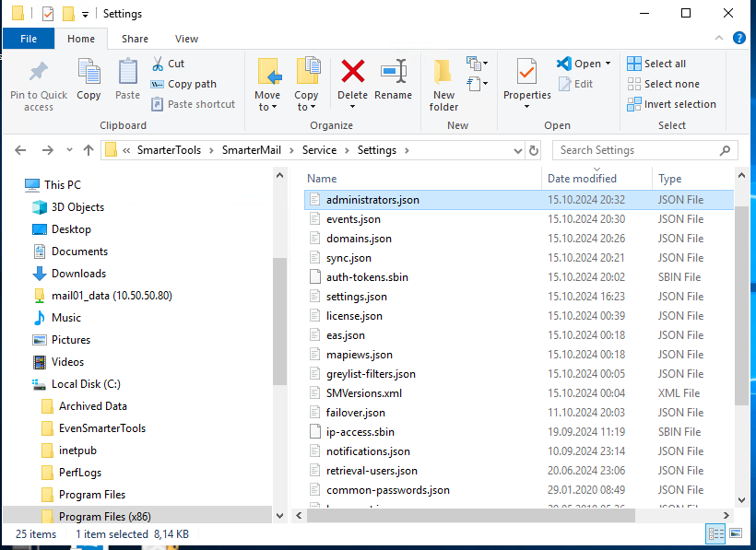
Task: Click the Search Settings input field
Action: point(636,150)
